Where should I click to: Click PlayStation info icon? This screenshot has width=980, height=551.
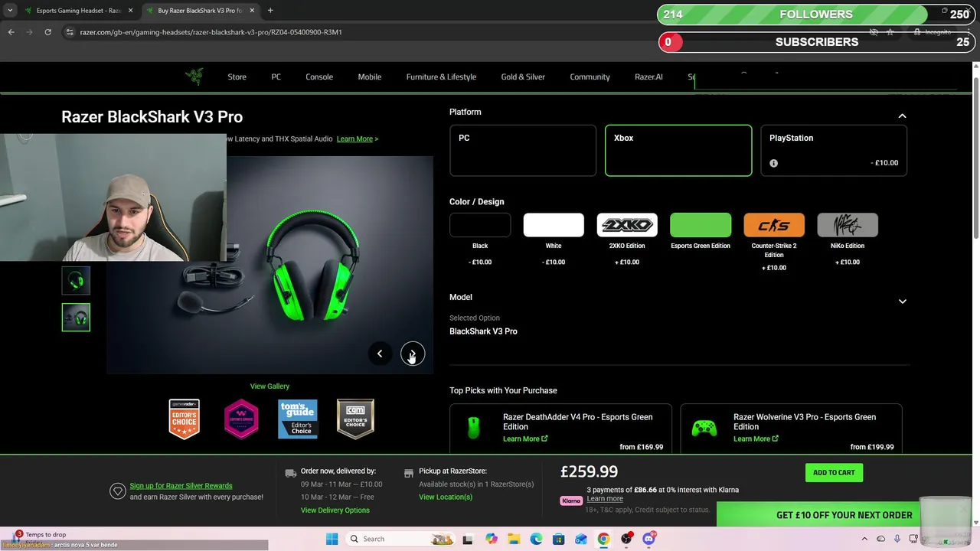coord(773,163)
